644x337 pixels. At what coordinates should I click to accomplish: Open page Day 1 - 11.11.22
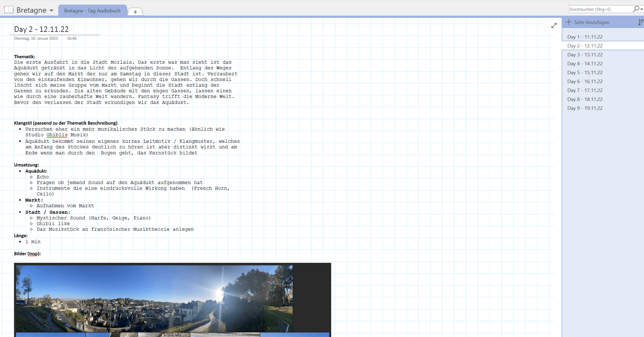(585, 37)
